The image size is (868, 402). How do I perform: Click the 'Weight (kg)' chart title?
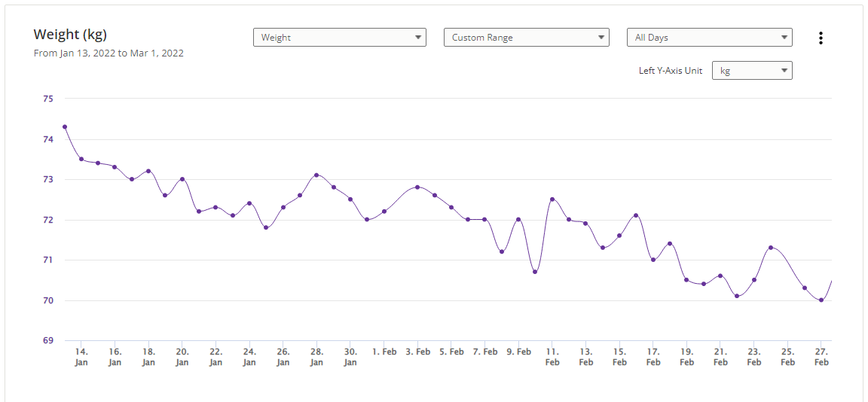pyautogui.click(x=70, y=35)
